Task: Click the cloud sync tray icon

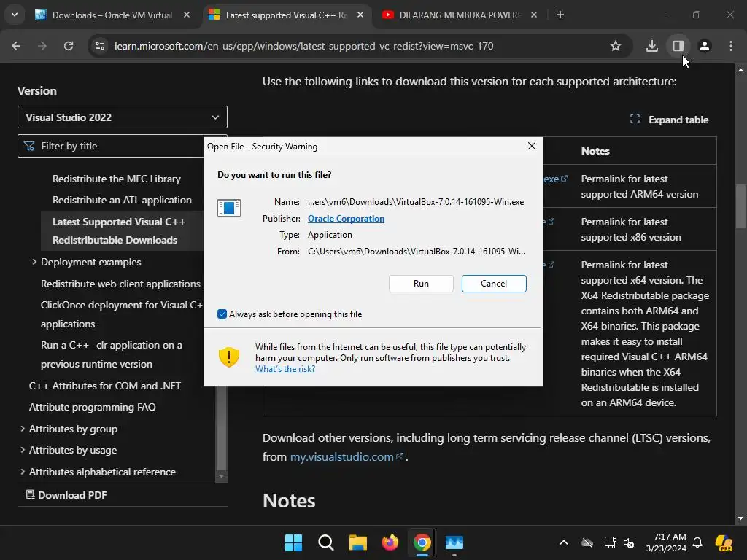Action: point(587,542)
